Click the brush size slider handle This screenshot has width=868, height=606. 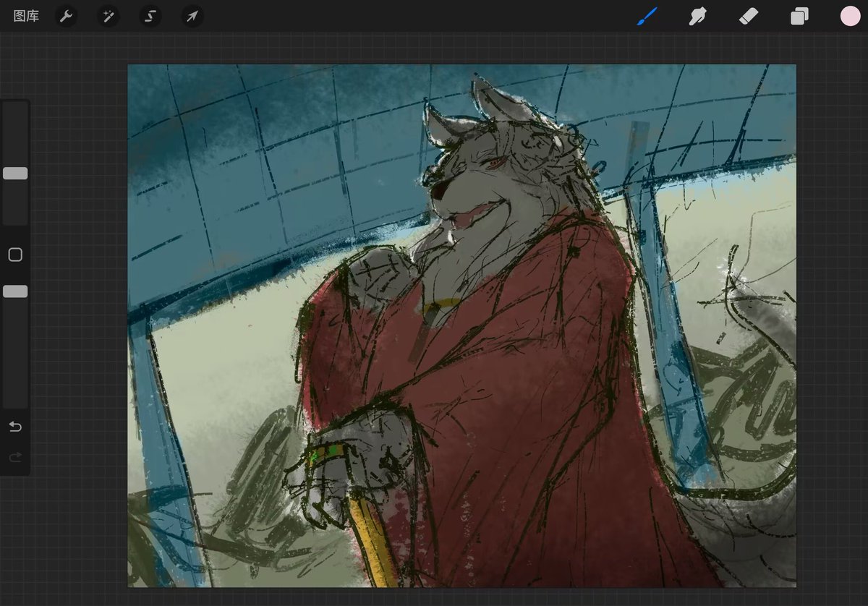point(15,174)
